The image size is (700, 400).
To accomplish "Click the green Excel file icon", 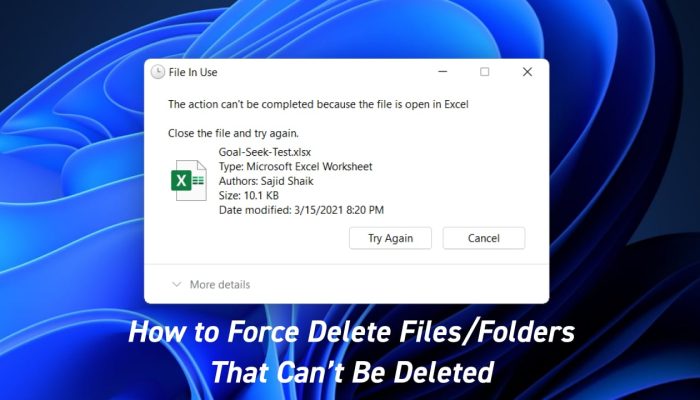I will 188,180.
